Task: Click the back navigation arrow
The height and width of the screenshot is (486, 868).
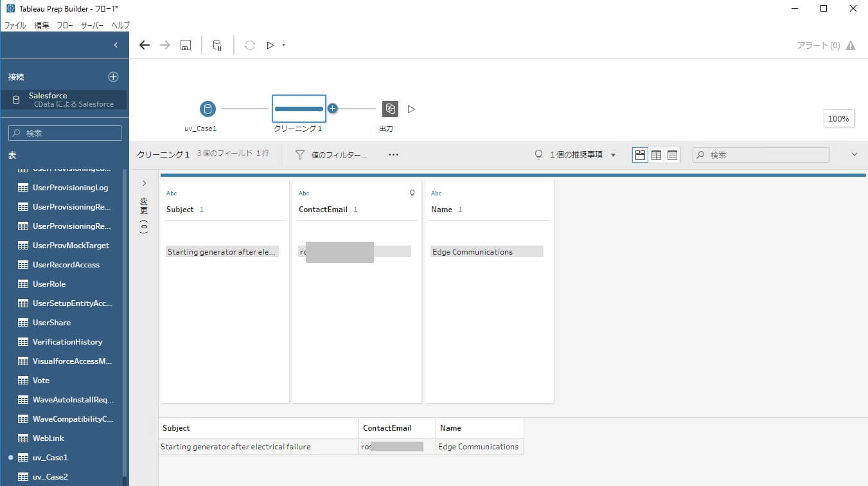Action: click(x=144, y=44)
